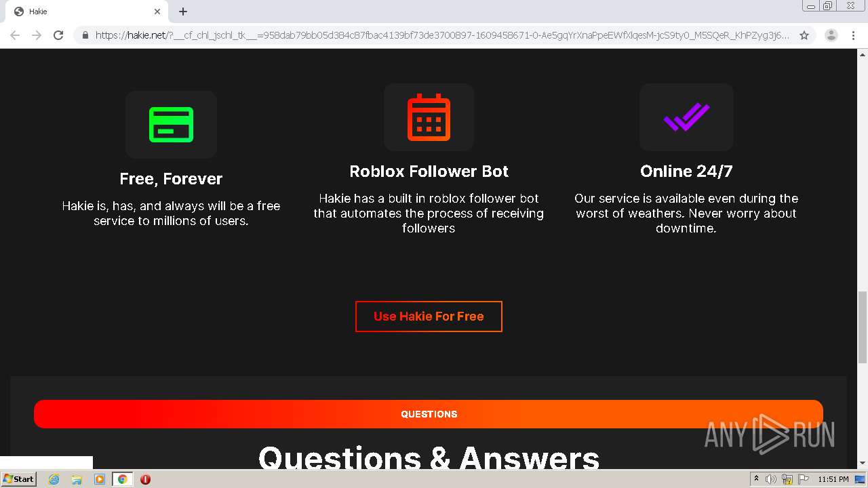Click the browser forward arrow

pos(37,35)
